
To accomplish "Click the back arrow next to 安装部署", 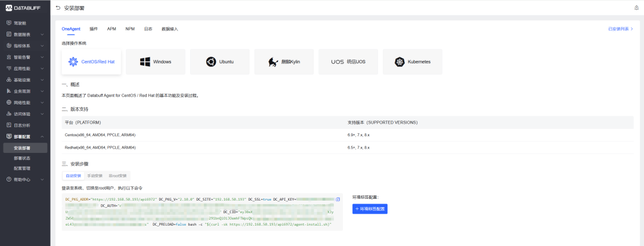I will (58, 8).
